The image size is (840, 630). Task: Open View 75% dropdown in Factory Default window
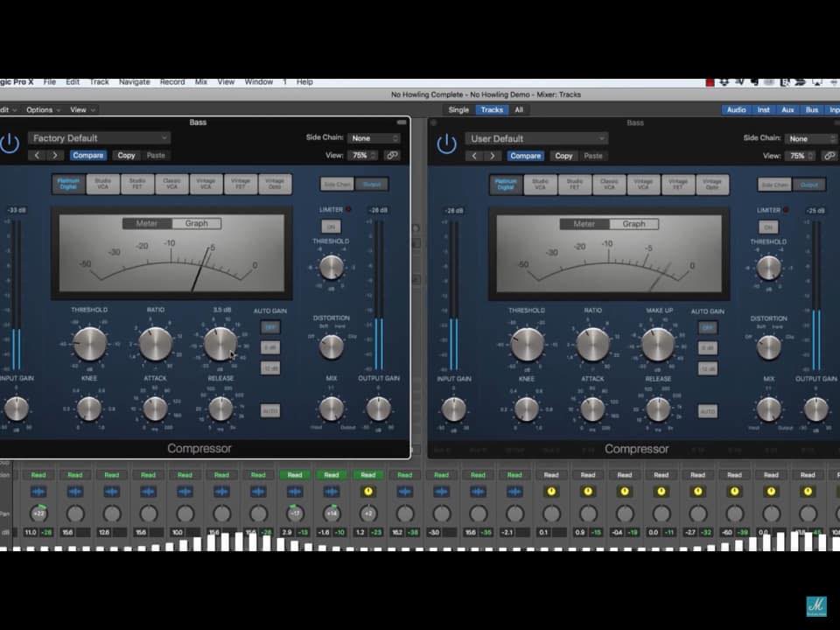click(362, 156)
